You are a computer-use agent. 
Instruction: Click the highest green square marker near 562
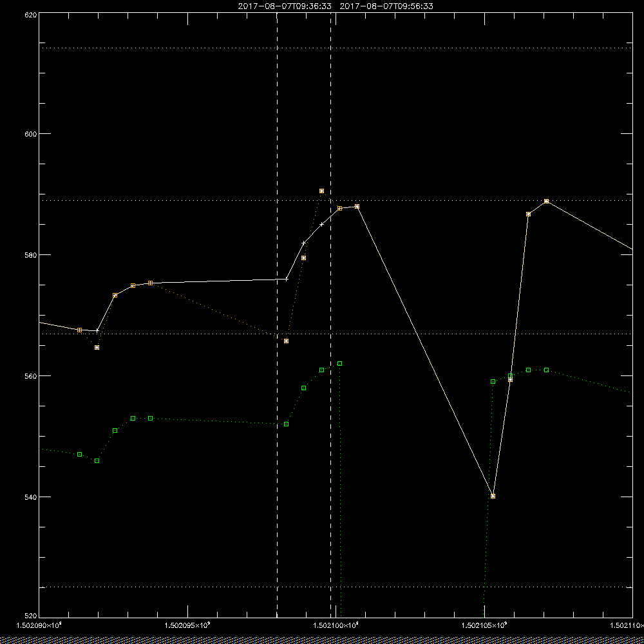tap(339, 363)
